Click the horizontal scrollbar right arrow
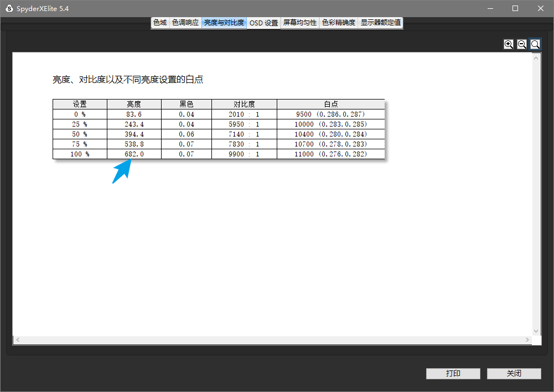 (x=527, y=340)
